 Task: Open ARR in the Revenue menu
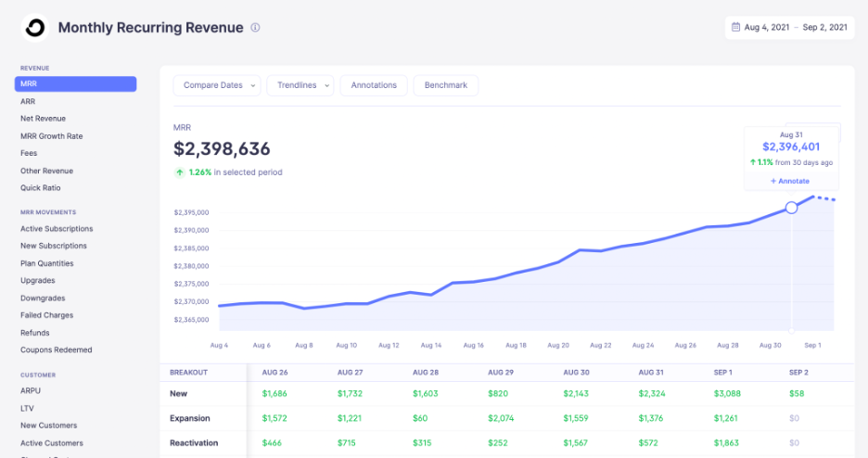click(x=29, y=101)
